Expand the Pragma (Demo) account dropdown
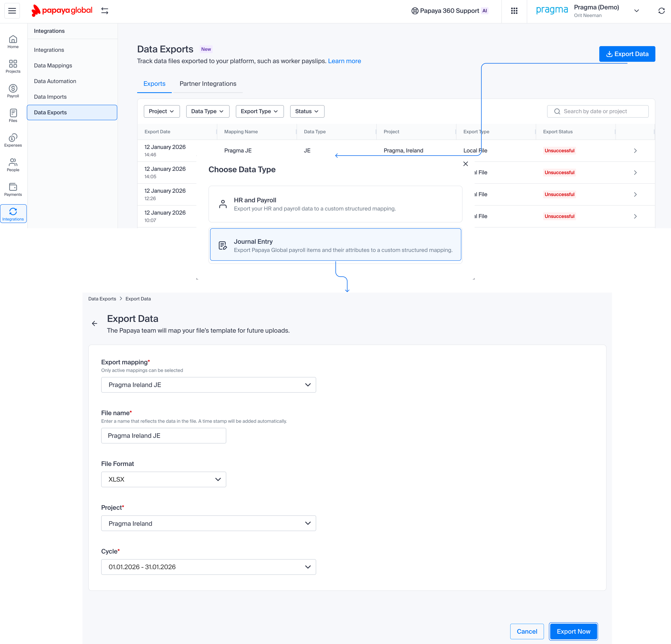671x644 pixels. pyautogui.click(x=636, y=11)
